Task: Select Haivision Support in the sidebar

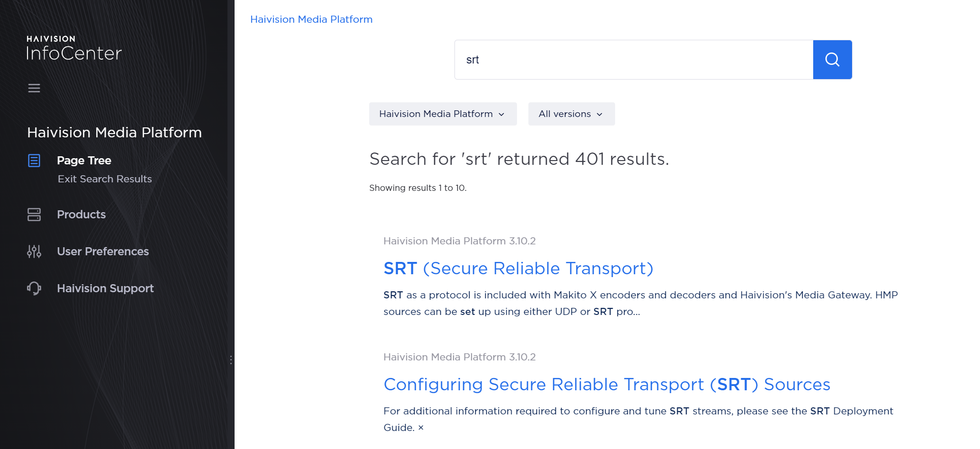Action: tap(105, 288)
